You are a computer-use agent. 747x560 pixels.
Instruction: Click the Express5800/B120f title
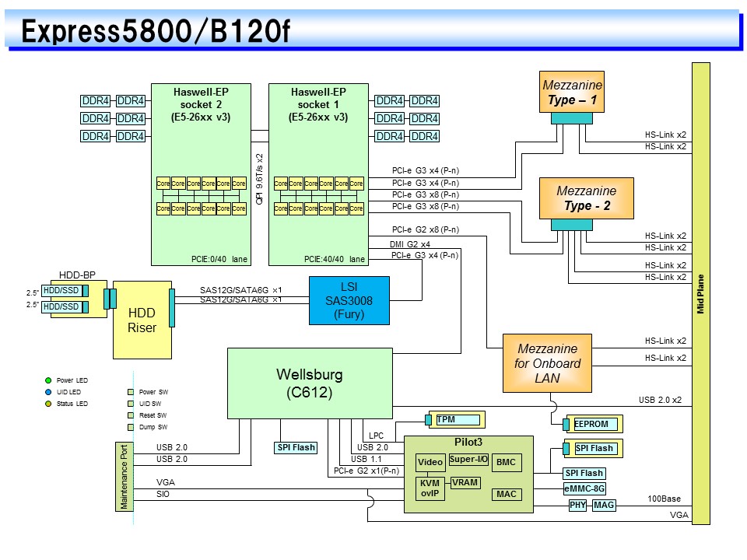pyautogui.click(x=156, y=33)
